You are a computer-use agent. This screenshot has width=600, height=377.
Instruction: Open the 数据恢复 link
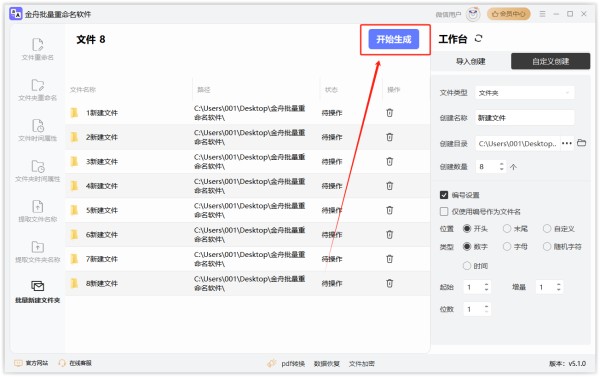point(326,364)
